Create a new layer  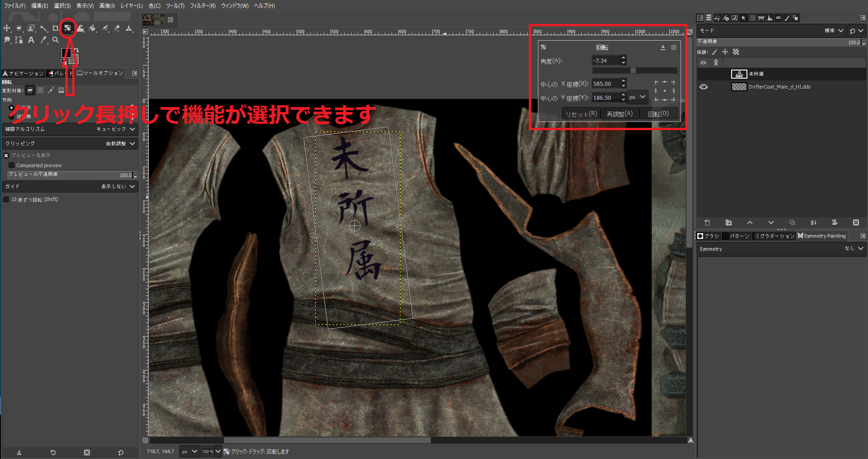707,223
